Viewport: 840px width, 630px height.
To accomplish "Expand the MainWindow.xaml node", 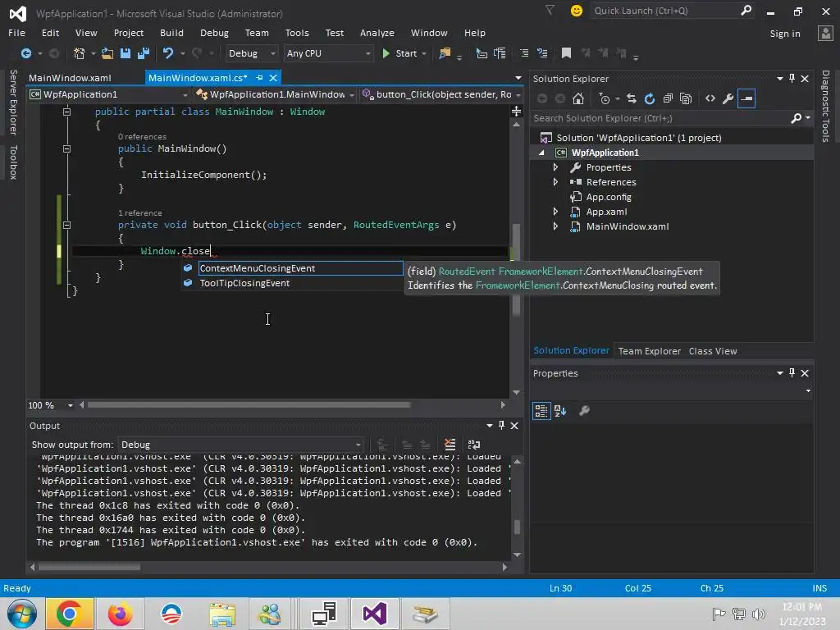I will click(555, 226).
